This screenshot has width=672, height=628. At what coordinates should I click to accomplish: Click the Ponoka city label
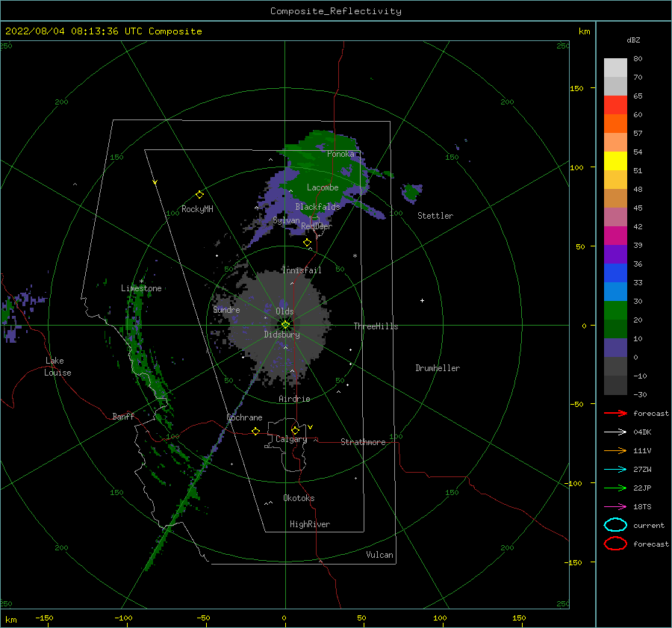click(340, 154)
